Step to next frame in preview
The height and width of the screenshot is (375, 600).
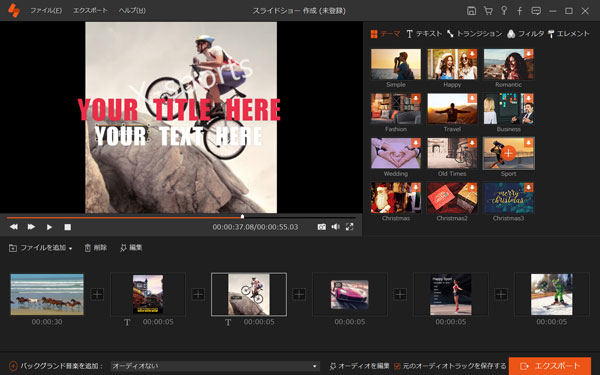[31, 227]
